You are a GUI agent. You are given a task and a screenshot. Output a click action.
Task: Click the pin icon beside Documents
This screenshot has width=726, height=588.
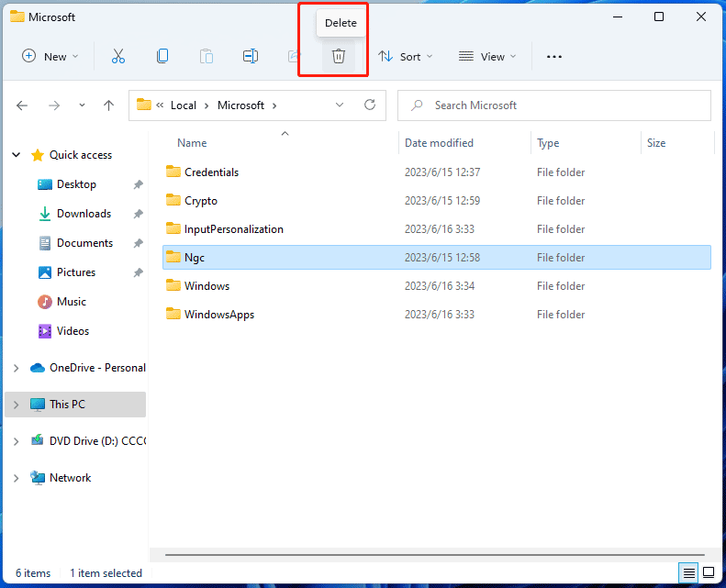point(138,243)
